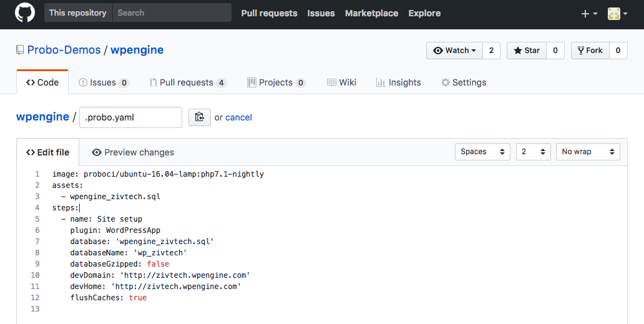The width and height of the screenshot is (644, 324).
Task: Go to the Wiki tab
Action: point(341,82)
